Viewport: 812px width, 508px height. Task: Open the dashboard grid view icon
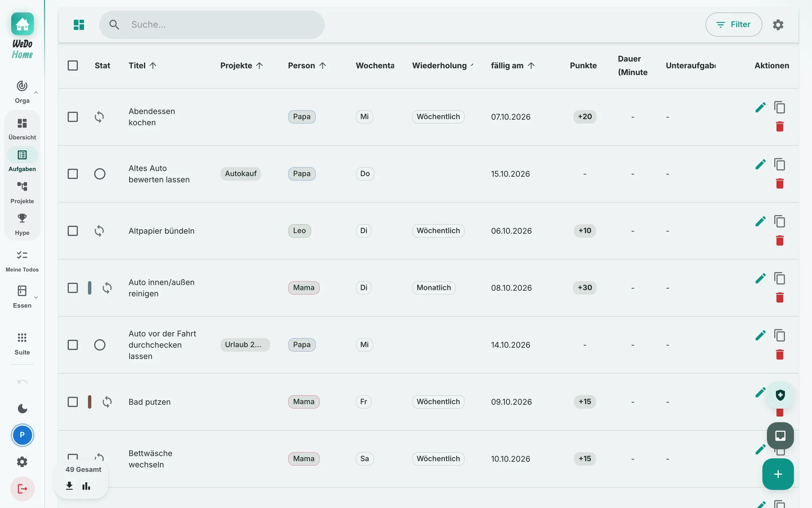coord(79,24)
